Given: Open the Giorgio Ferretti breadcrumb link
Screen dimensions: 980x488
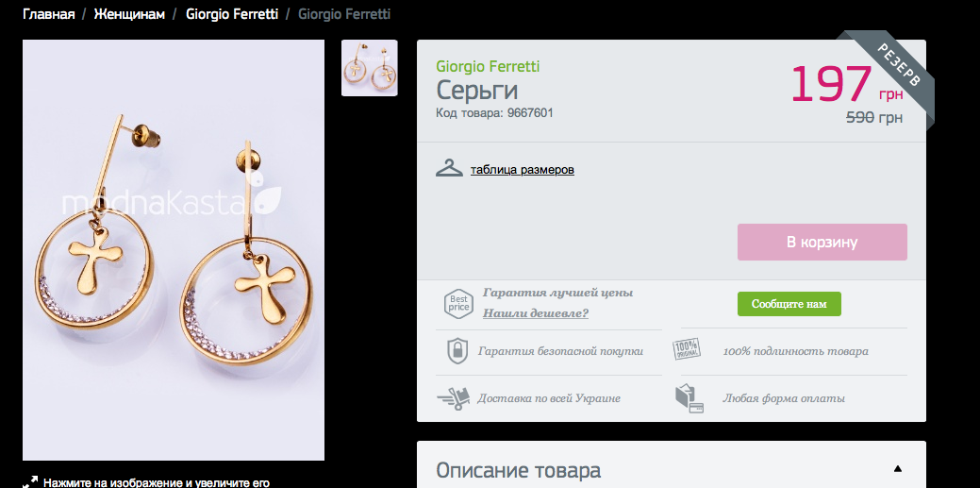Looking at the screenshot, I should pyautogui.click(x=232, y=14).
